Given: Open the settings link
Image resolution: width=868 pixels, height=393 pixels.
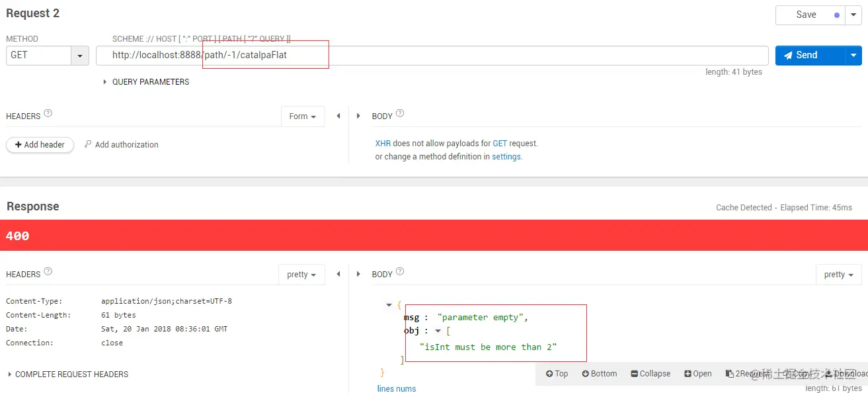Looking at the screenshot, I should pyautogui.click(x=506, y=157).
